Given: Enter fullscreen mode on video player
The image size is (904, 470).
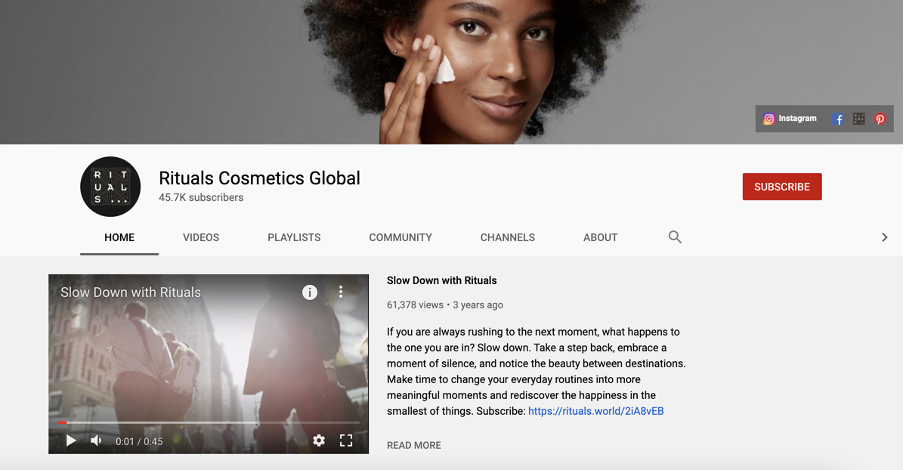Looking at the screenshot, I should 346,440.
